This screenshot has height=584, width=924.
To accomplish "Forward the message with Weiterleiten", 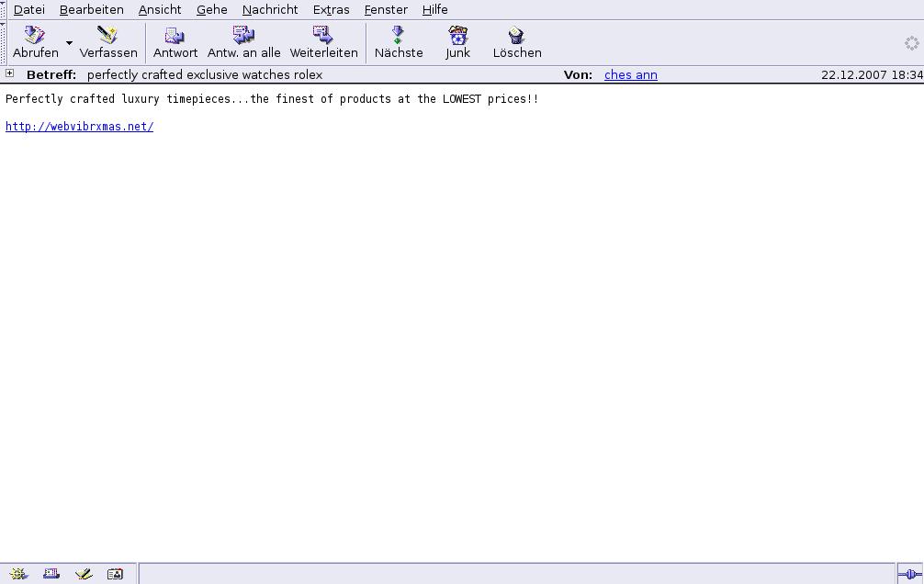I will tap(323, 42).
